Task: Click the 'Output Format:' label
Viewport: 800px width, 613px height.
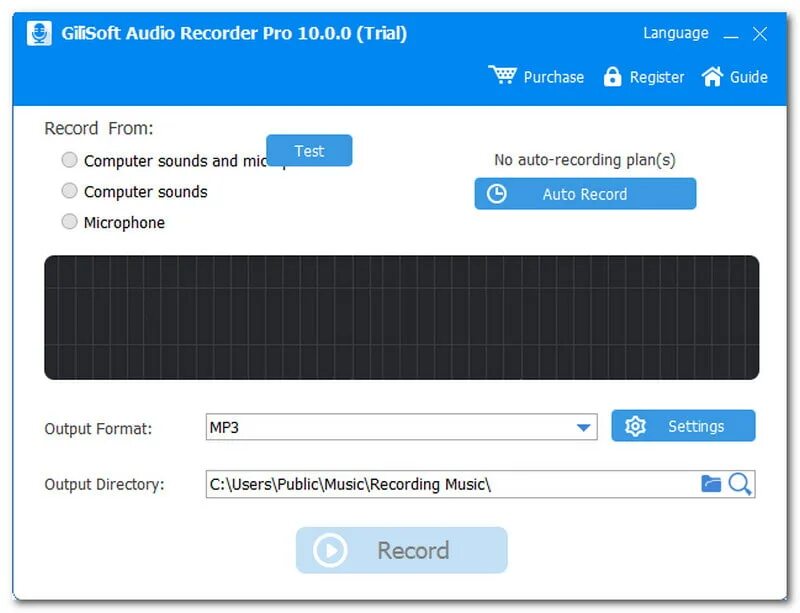Action: (x=98, y=428)
